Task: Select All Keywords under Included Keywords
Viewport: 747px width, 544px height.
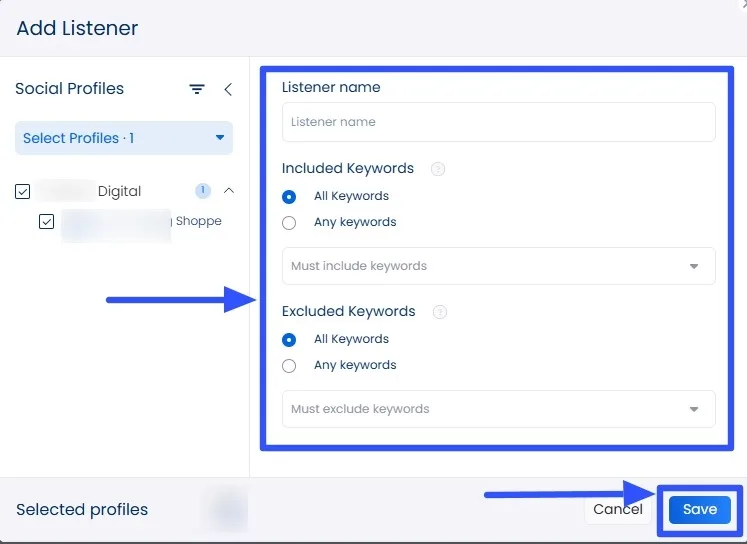Action: [289, 196]
